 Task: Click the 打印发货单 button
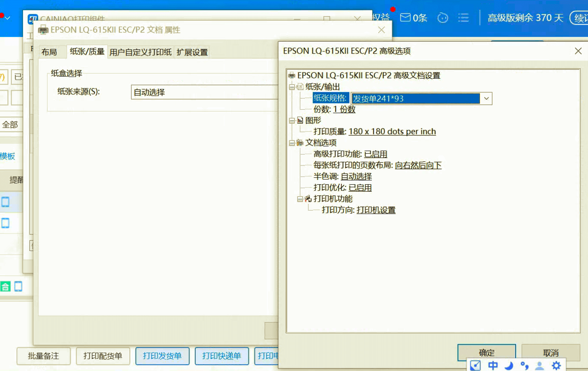162,356
